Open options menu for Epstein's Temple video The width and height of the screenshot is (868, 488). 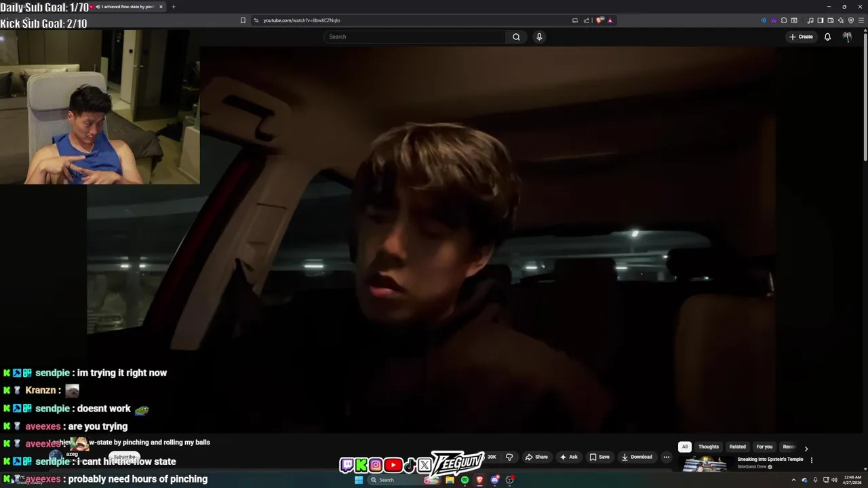point(812,460)
